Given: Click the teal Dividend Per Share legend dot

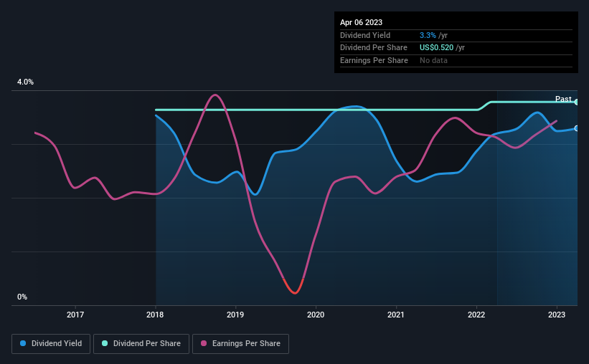Looking at the screenshot, I should 105,343.
